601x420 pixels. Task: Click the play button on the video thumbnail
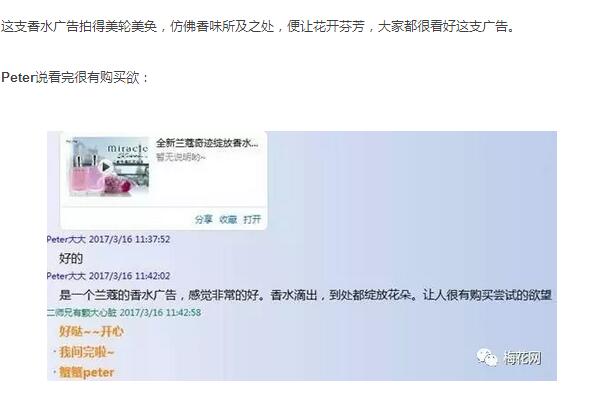[106, 167]
